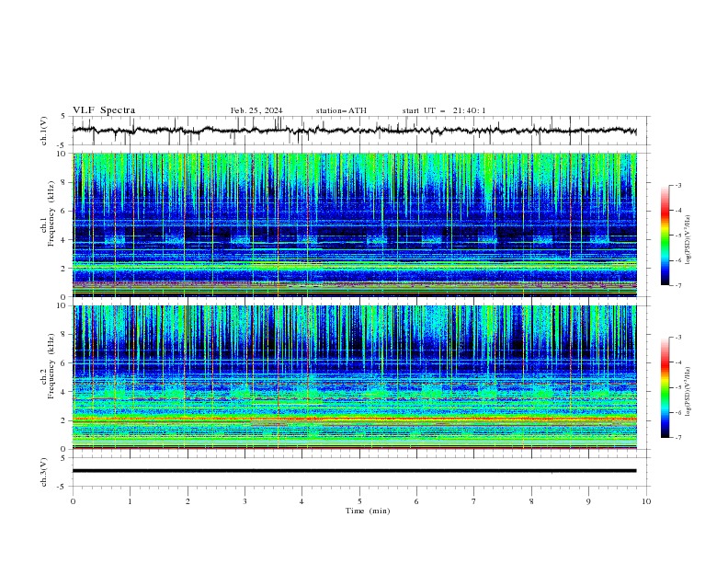The width and height of the screenshot is (728, 563).
Task: Select the "start UT = 21:40: 1" text
Action: point(444,110)
